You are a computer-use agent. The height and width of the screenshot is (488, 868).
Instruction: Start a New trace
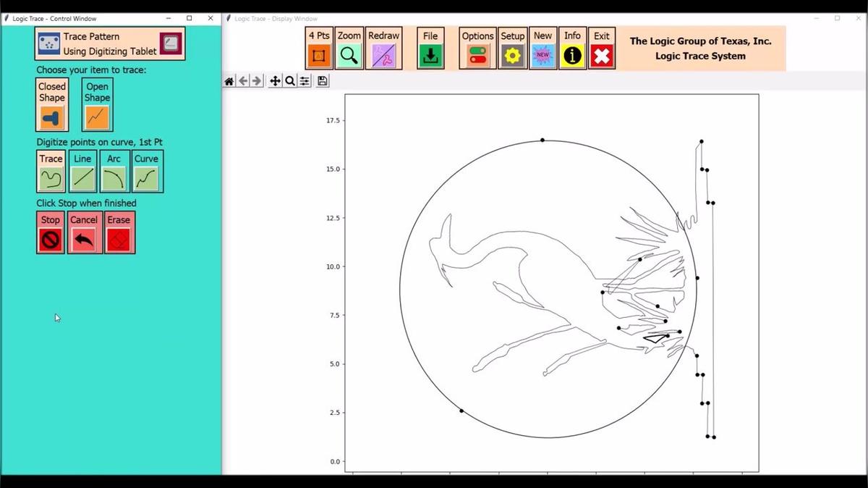pyautogui.click(x=542, y=49)
